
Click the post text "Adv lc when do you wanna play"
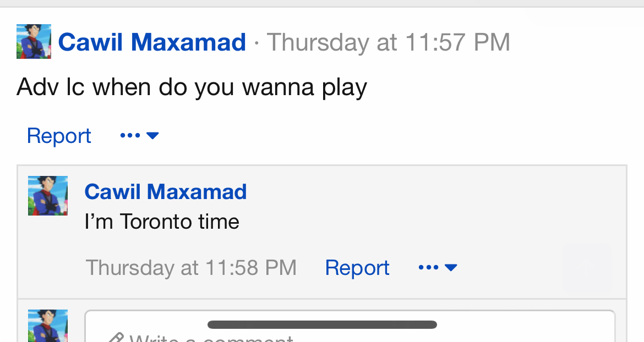click(192, 87)
